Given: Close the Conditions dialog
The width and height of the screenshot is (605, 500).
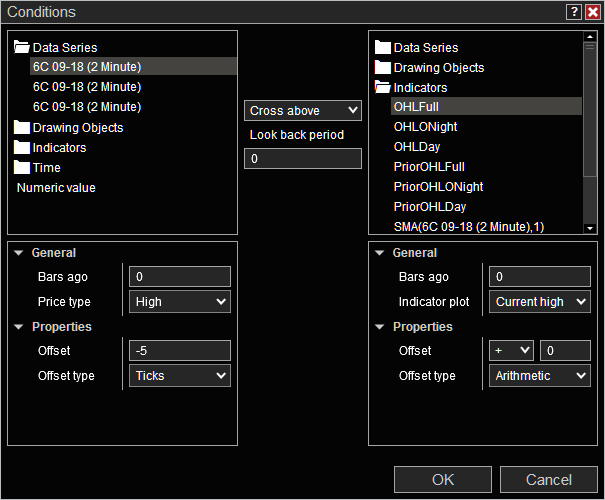Looking at the screenshot, I should [x=593, y=12].
